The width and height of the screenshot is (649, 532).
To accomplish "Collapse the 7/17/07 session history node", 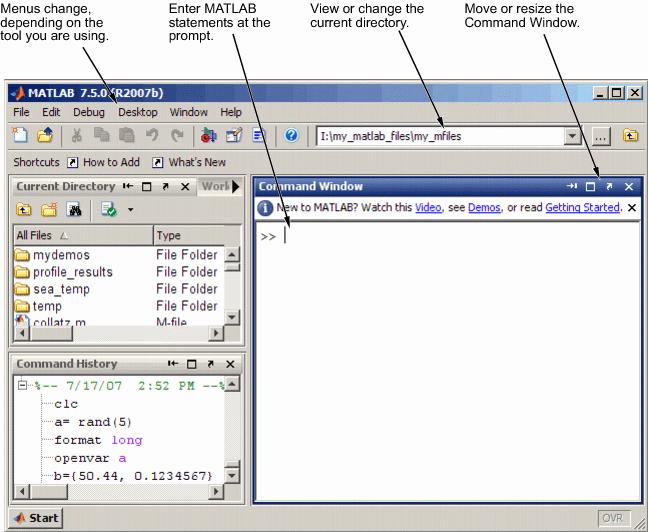I will coord(22,385).
